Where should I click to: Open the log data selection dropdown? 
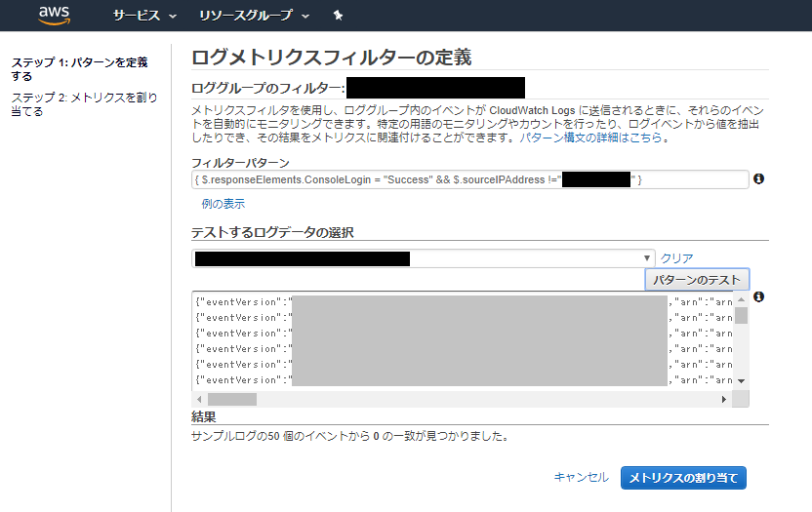tap(424, 258)
